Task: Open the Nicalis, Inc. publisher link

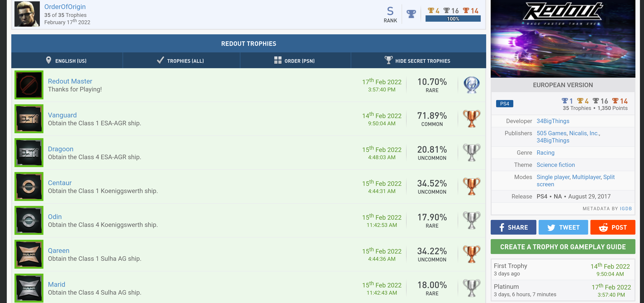Action: (x=584, y=133)
